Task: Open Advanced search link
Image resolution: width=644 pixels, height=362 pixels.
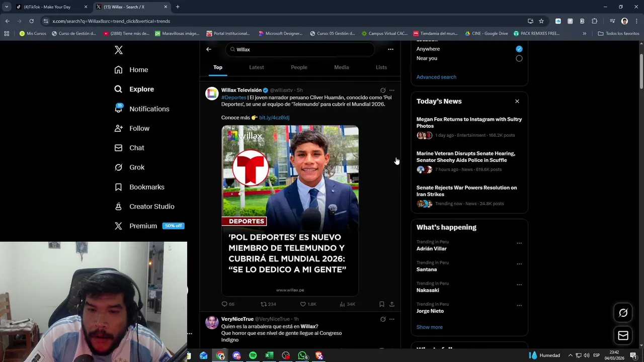Action: click(x=436, y=77)
